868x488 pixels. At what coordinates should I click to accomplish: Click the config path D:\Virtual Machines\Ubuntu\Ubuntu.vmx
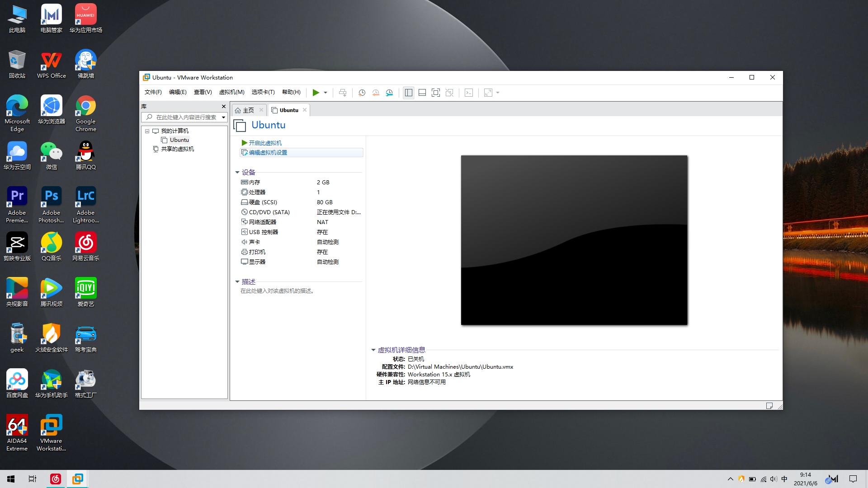click(460, 367)
